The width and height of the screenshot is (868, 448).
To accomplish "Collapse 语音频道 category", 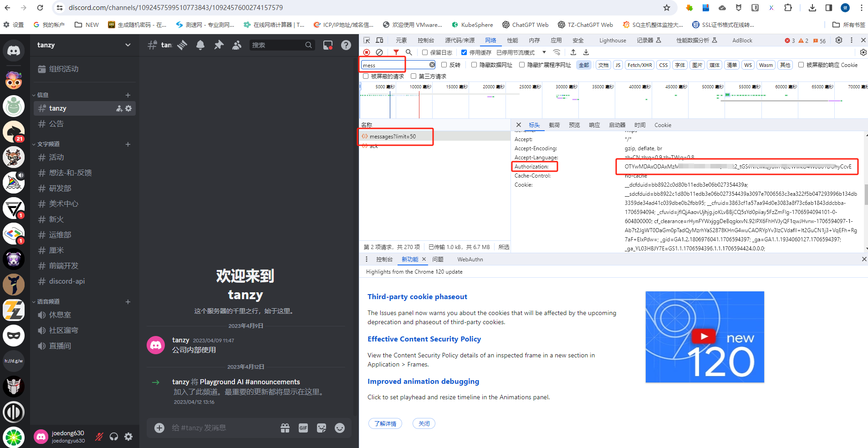I will click(46, 302).
